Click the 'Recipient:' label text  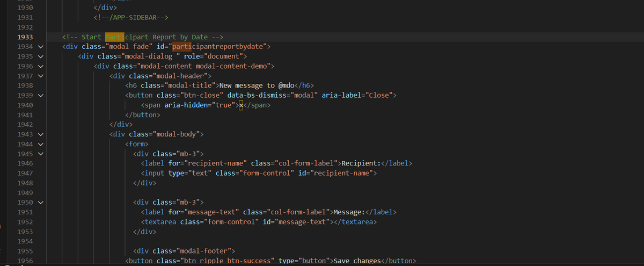click(x=361, y=163)
